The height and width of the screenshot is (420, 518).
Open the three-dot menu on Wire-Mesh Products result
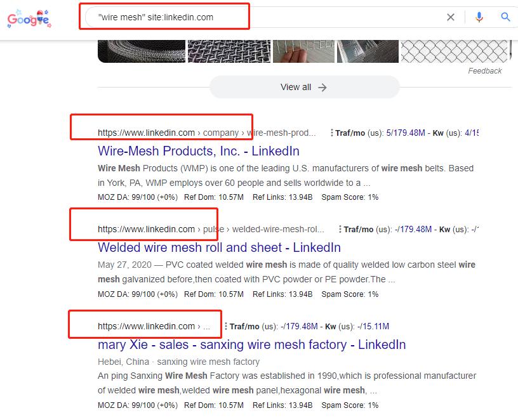333,132
